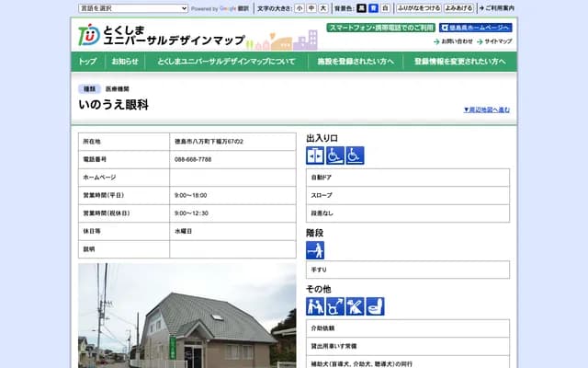Image resolution: width=588 pixels, height=368 pixels.
Task: Jump to 周辺地図へ進む map link
Action: tap(487, 109)
